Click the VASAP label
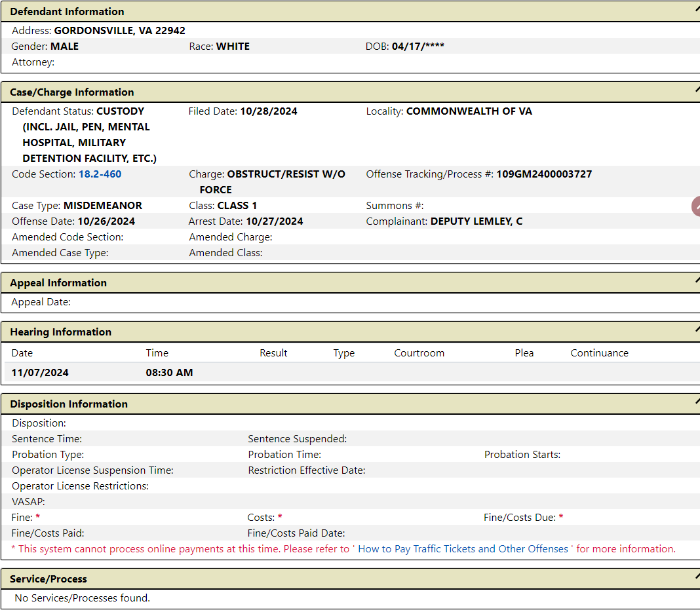This screenshot has width=700, height=610. tap(28, 502)
